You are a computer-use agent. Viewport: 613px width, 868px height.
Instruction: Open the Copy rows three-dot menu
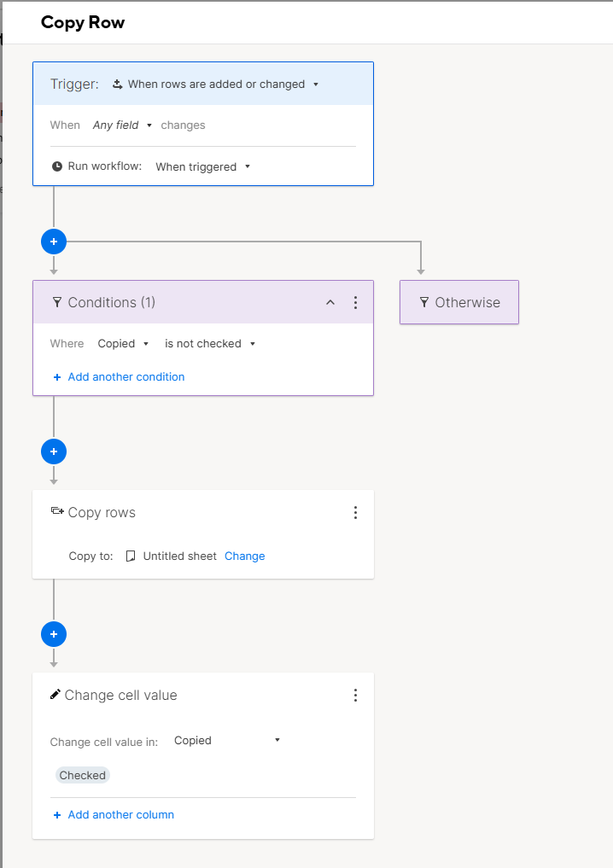coord(355,513)
